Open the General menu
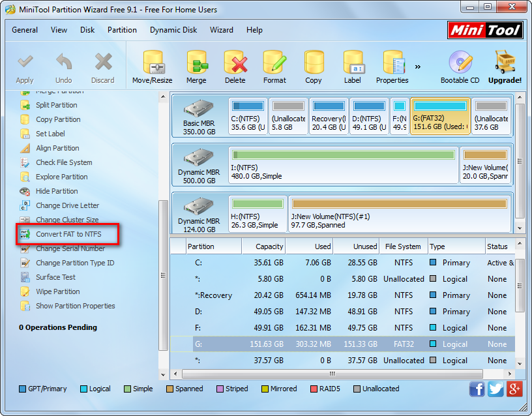The width and height of the screenshot is (532, 416). point(25,30)
